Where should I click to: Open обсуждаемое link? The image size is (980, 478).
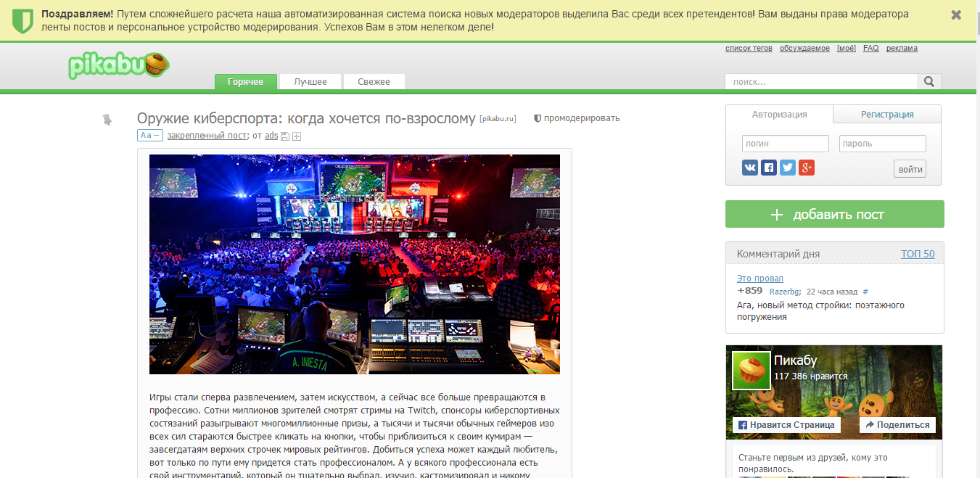(x=804, y=49)
